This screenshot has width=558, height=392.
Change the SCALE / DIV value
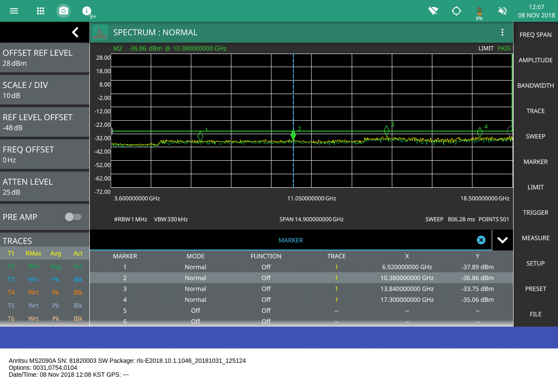(45, 90)
